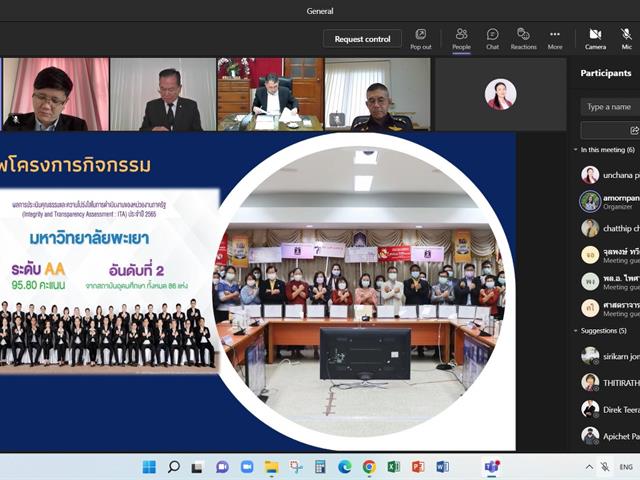Open the ENG language switcher
Screen dimensions: 640x480
(626, 467)
